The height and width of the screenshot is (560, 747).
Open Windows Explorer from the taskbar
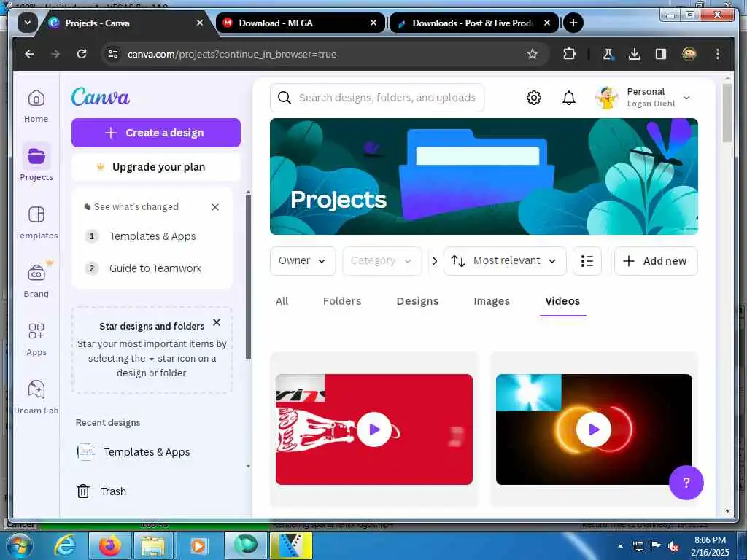(152, 545)
